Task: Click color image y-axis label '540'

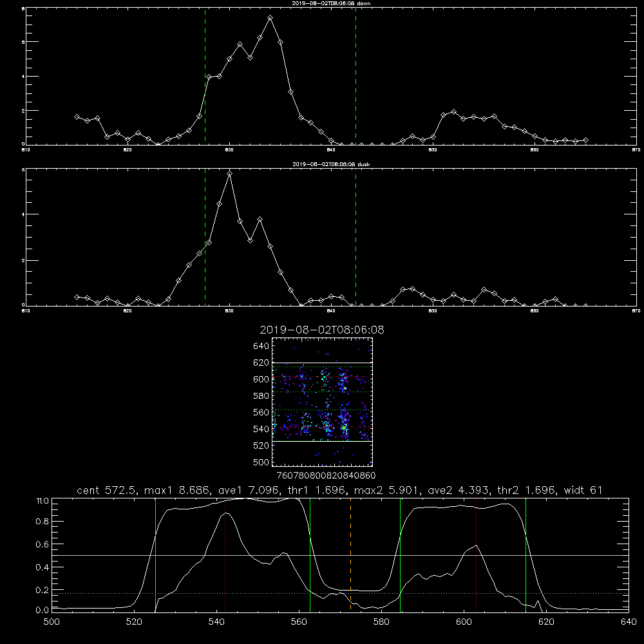Action: [261, 429]
